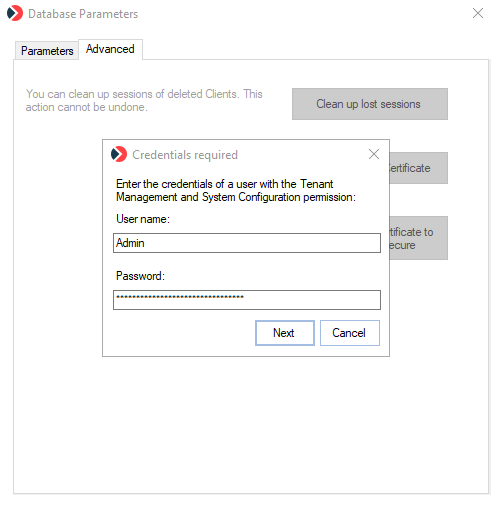Select the Advanced tab
The image size is (503, 507).
tap(110, 49)
